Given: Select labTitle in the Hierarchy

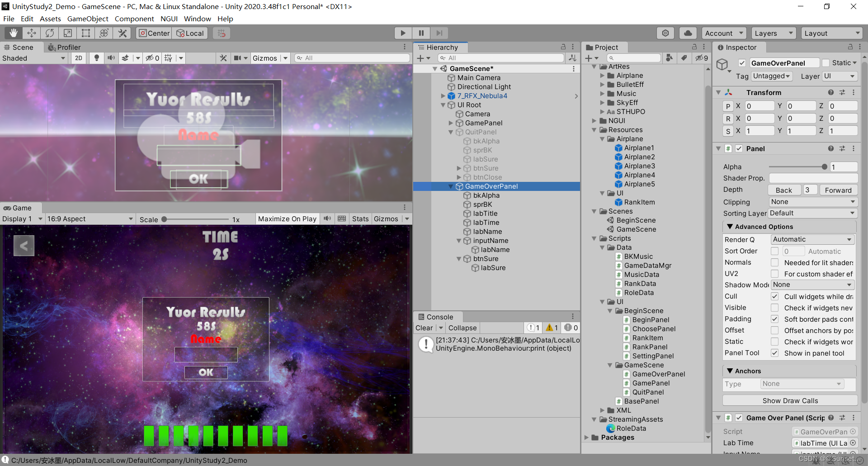Looking at the screenshot, I should 485,214.
